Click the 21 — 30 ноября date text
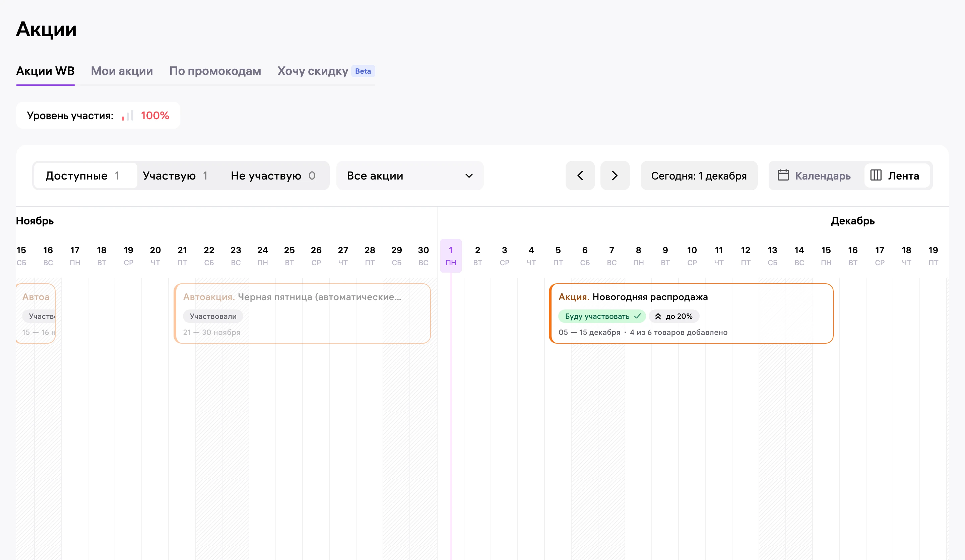This screenshot has width=965, height=560. tap(212, 332)
